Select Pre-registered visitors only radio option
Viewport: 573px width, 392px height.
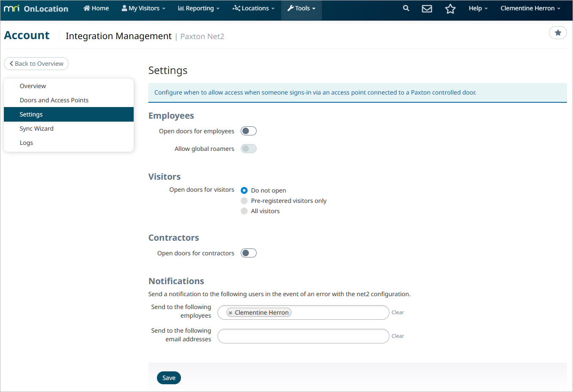point(244,201)
